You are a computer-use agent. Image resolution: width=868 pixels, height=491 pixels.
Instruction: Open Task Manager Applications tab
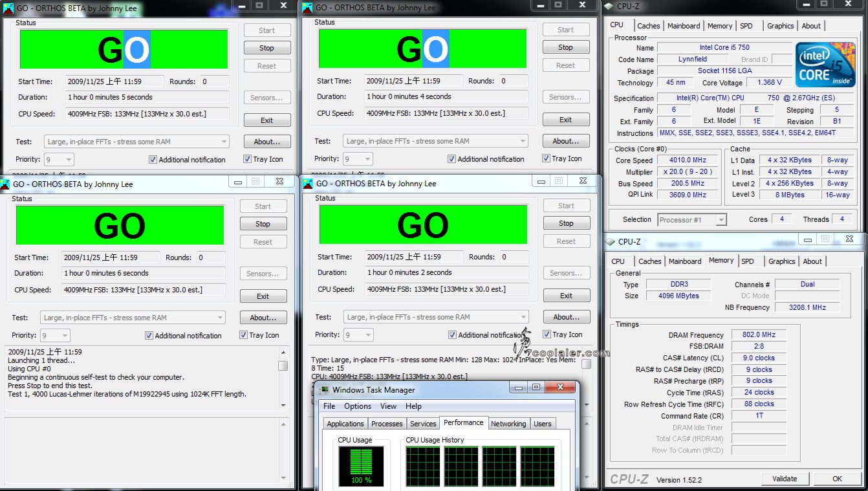click(x=345, y=424)
